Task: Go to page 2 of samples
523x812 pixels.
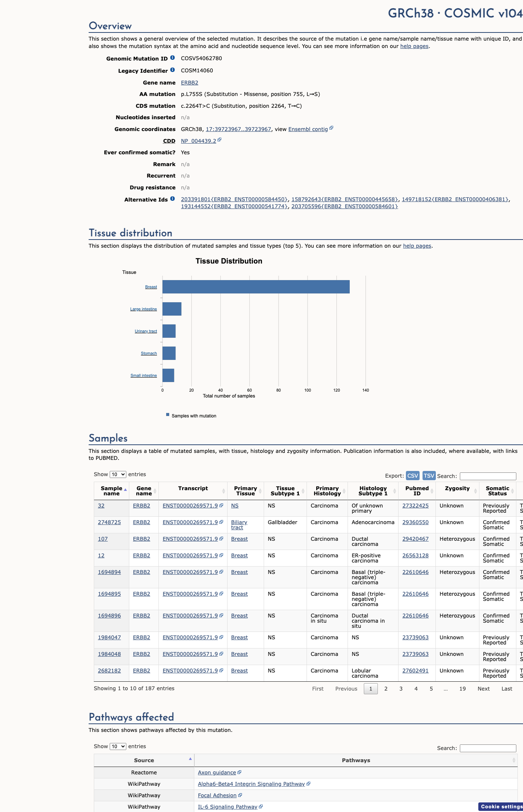Action: (x=386, y=689)
